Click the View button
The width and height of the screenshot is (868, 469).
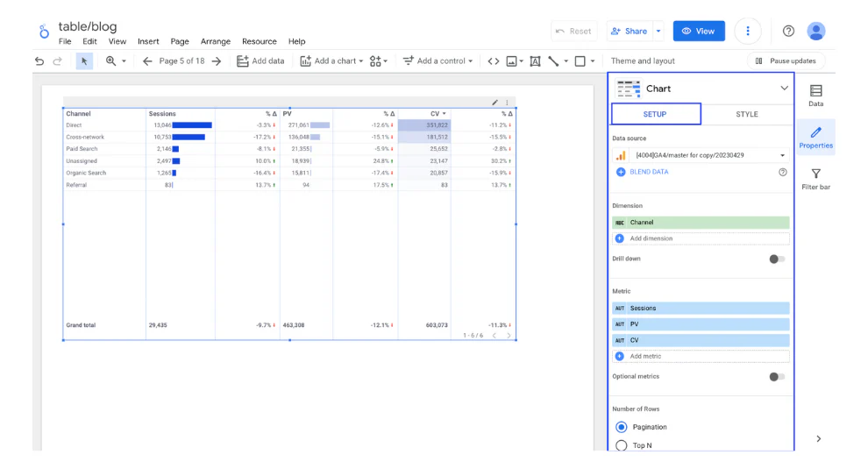tap(699, 31)
